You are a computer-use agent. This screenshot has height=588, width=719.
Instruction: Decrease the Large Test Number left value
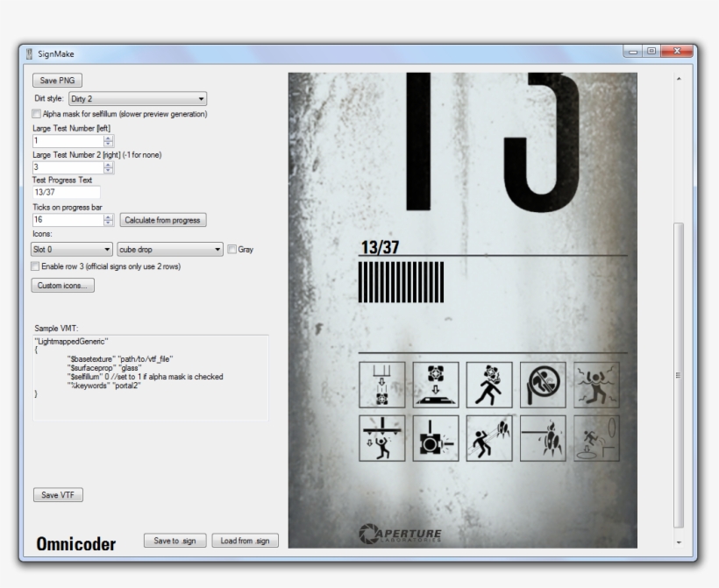[108, 144]
